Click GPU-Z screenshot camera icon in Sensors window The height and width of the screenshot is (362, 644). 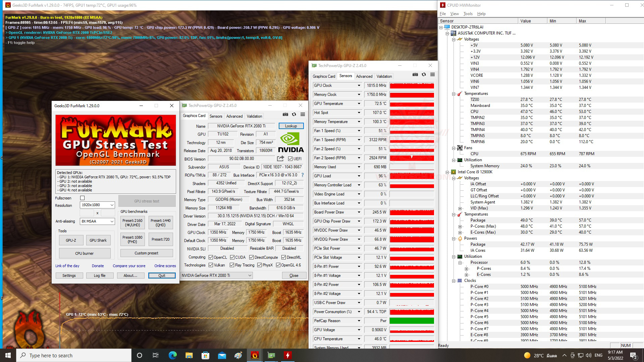click(415, 74)
